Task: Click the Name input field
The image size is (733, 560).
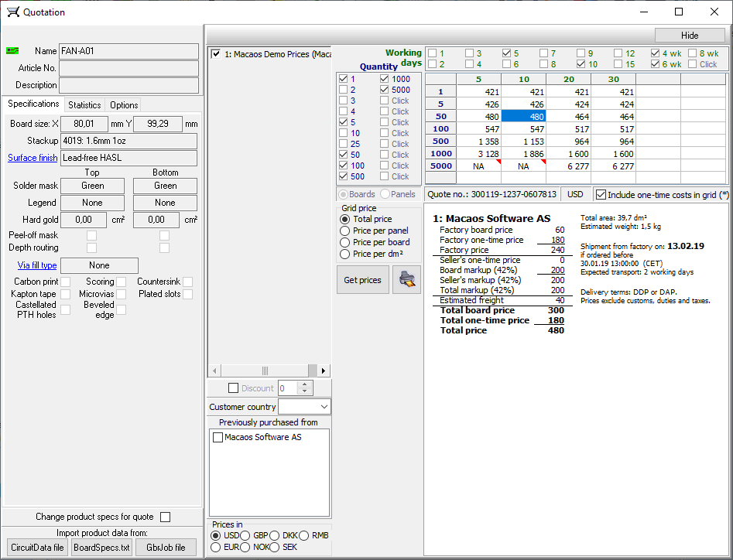Action: (129, 51)
